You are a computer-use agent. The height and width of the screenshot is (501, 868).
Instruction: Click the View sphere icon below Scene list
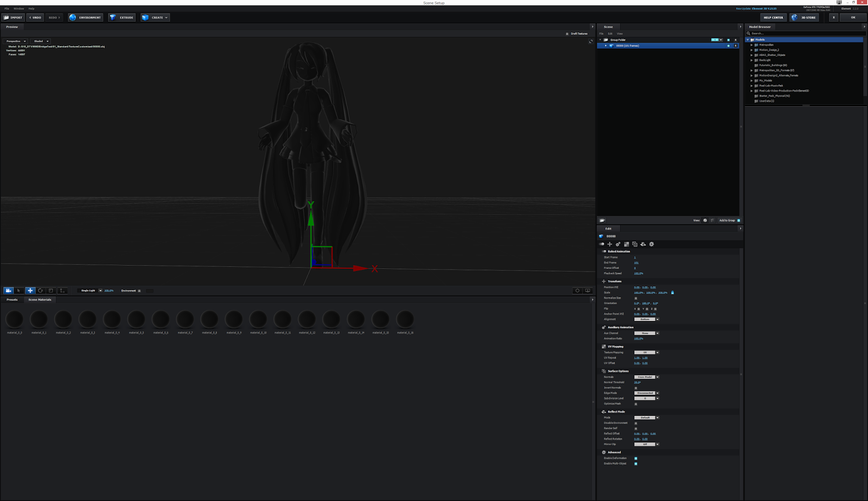705,220
